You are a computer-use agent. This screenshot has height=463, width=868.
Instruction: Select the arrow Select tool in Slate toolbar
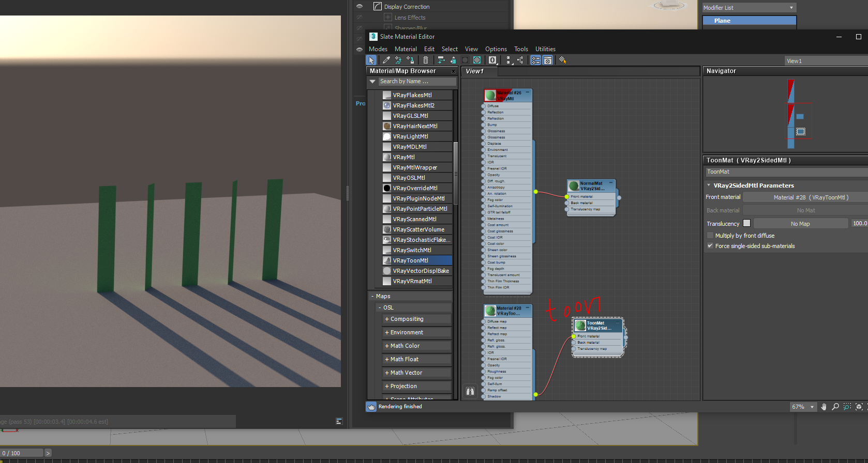(371, 60)
